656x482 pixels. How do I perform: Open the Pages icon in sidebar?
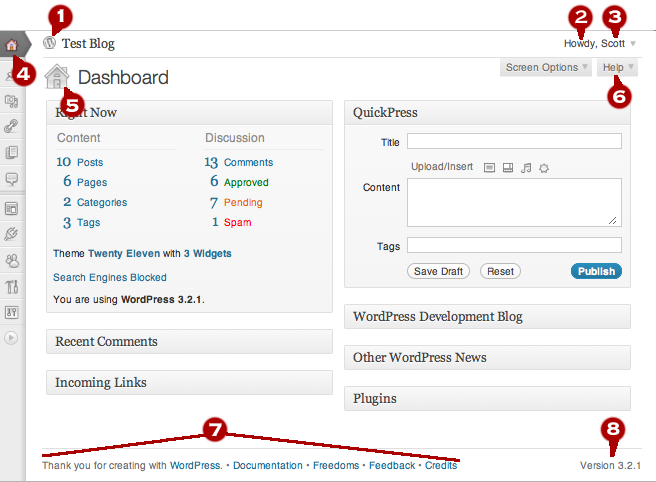pos(11,152)
